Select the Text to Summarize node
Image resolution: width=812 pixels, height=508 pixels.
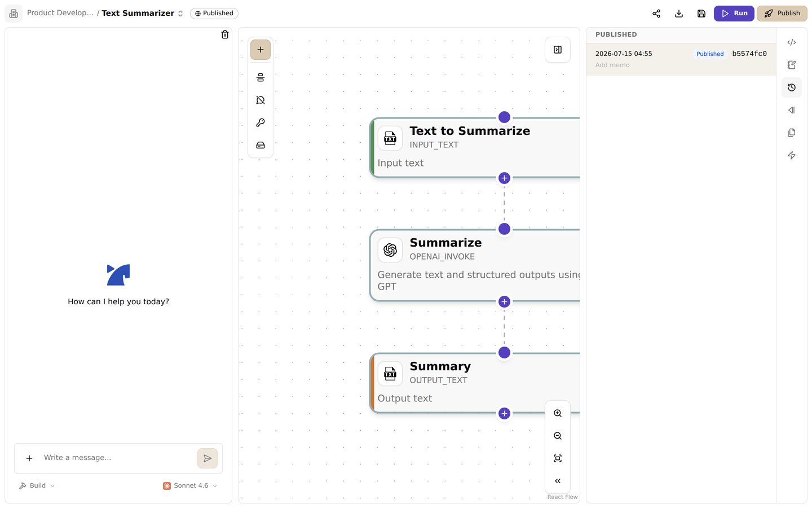475,148
